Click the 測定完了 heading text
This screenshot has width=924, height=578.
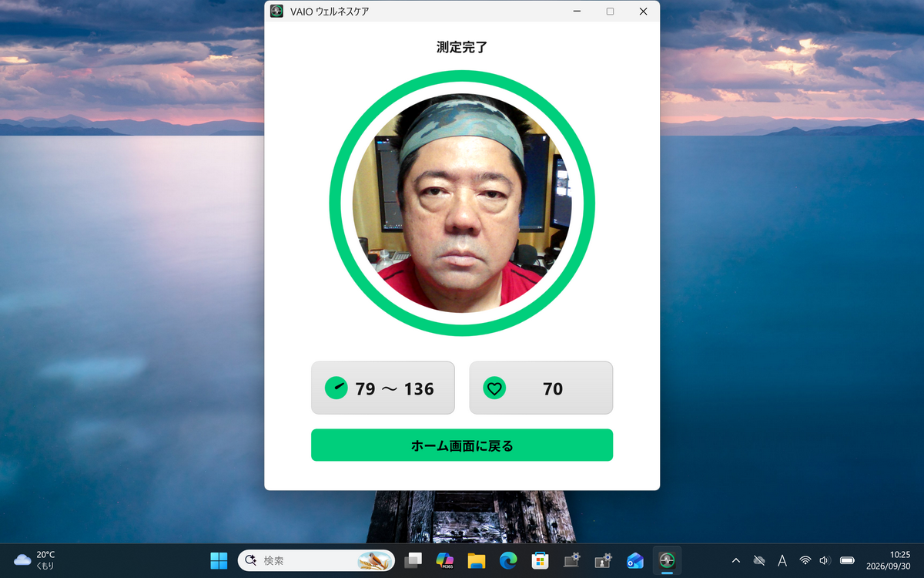click(x=462, y=47)
